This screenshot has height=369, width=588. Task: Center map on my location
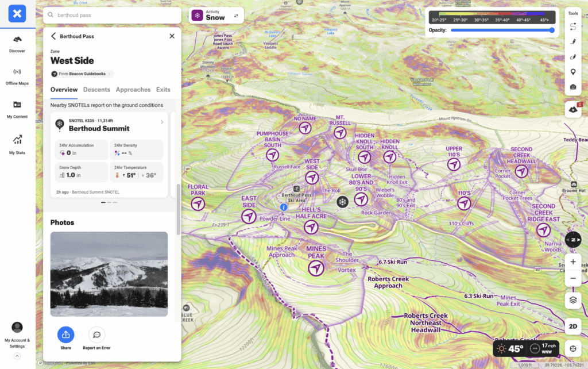(x=572, y=349)
